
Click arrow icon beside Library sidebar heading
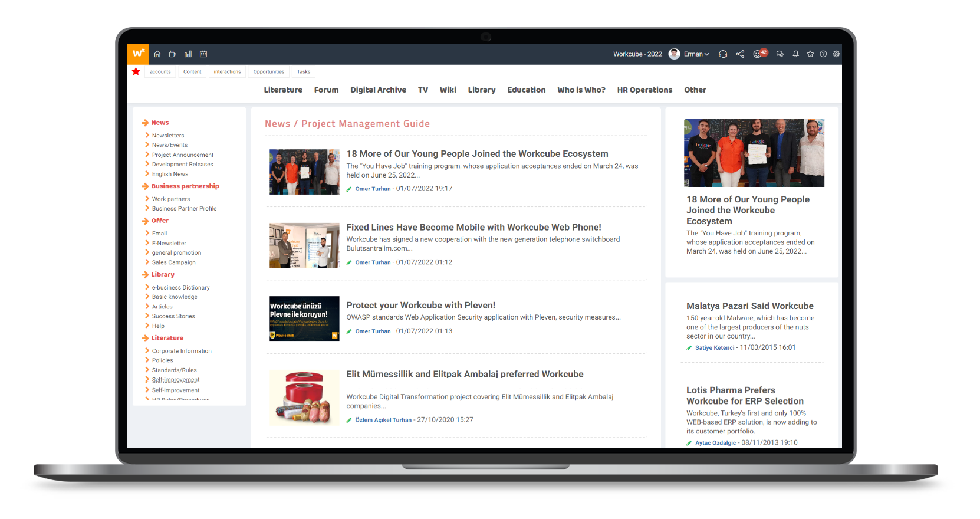pos(145,275)
